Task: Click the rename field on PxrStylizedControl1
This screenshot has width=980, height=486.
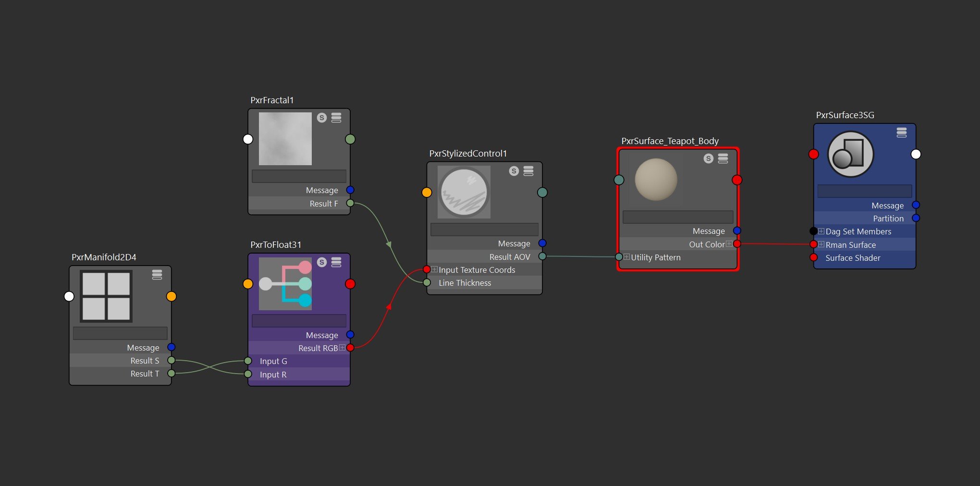Action: pyautogui.click(x=485, y=230)
